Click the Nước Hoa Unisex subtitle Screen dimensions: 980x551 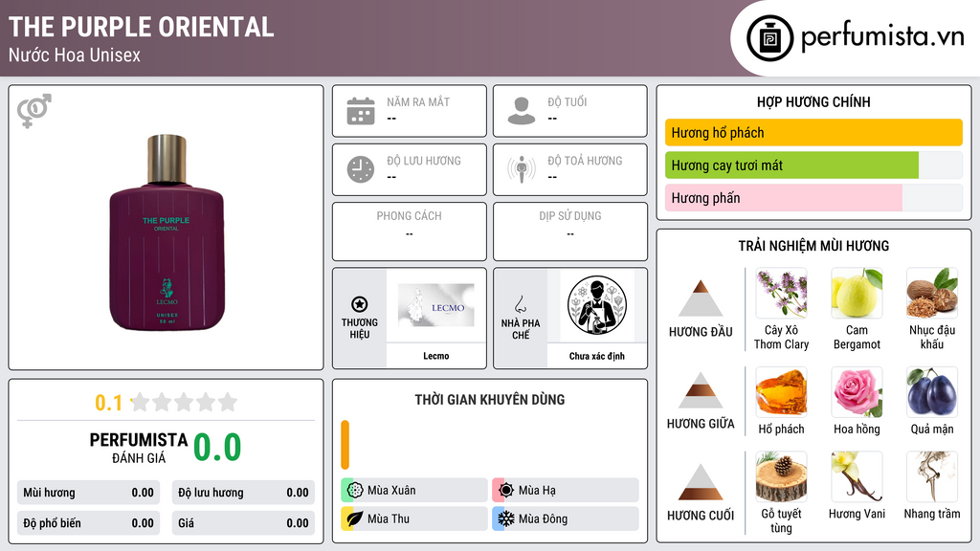tap(75, 55)
